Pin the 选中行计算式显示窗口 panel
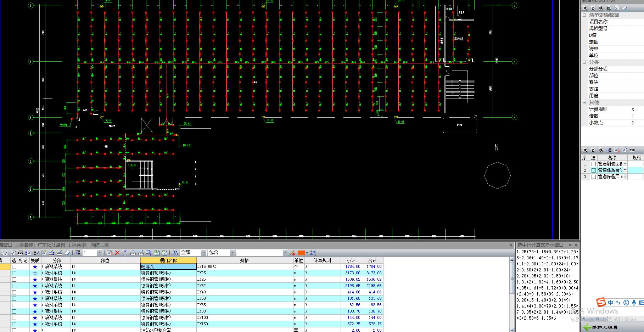644x332 pixels. (570, 245)
